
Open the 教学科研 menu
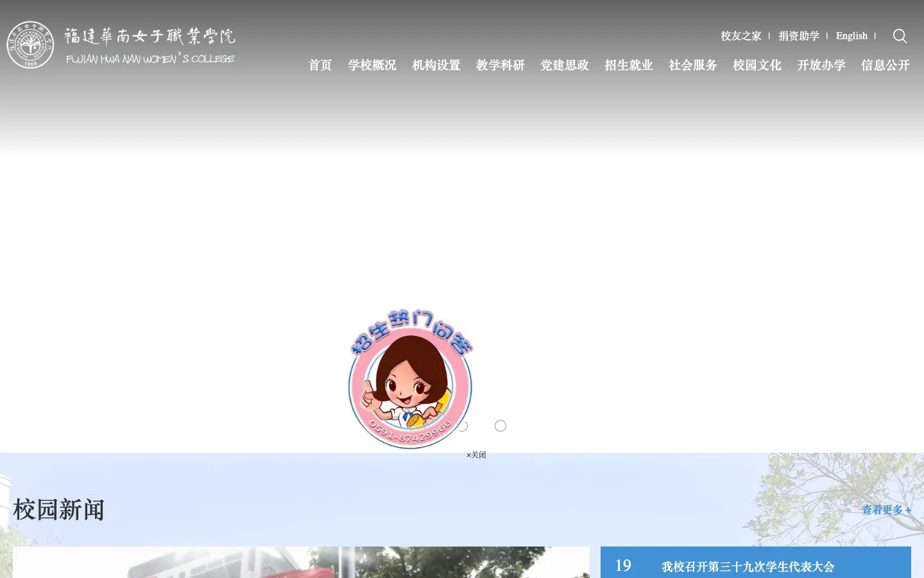tap(501, 65)
